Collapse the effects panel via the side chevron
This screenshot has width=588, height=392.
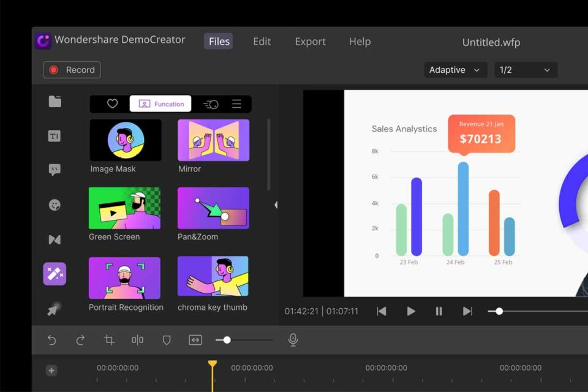[277, 205]
